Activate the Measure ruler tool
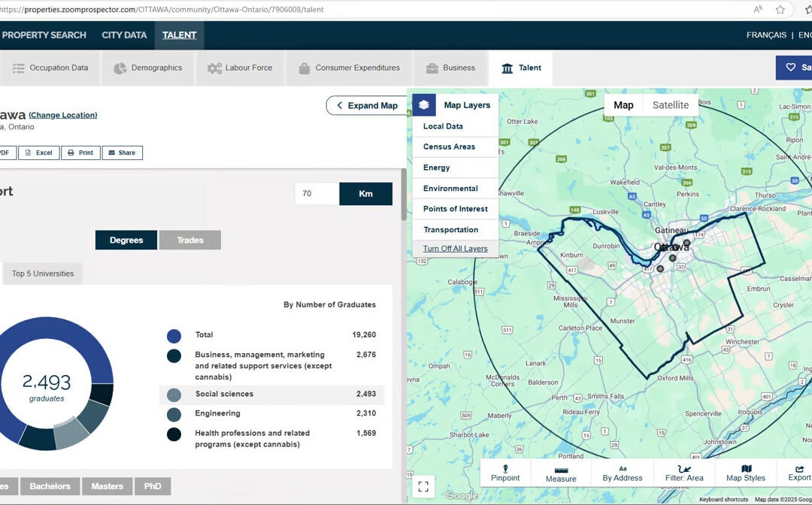The width and height of the screenshot is (812, 505). 561,473
